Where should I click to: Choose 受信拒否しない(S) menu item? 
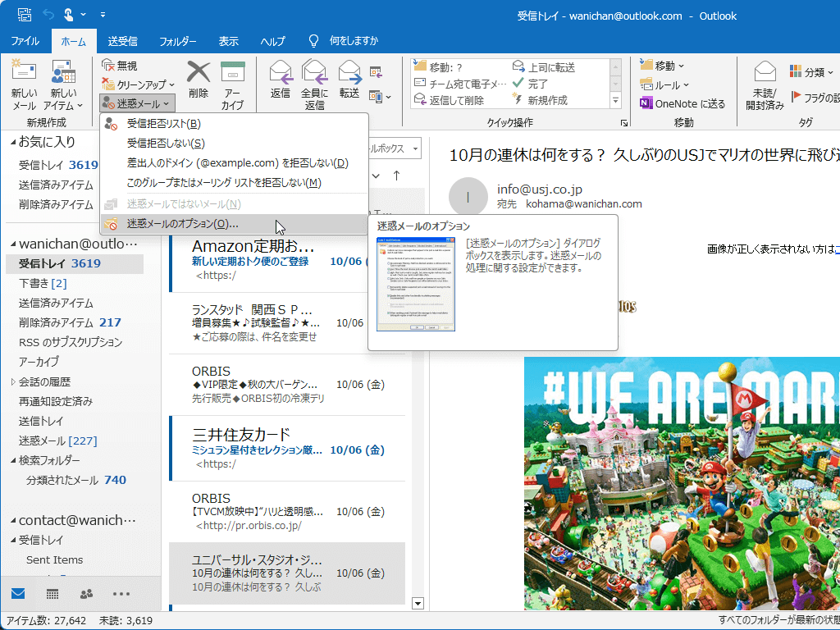click(x=234, y=143)
